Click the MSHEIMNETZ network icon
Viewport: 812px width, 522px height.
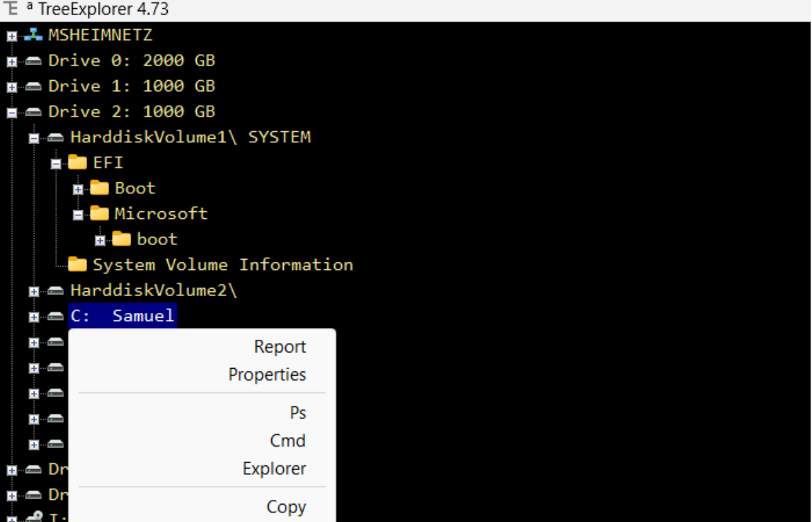coord(33,33)
